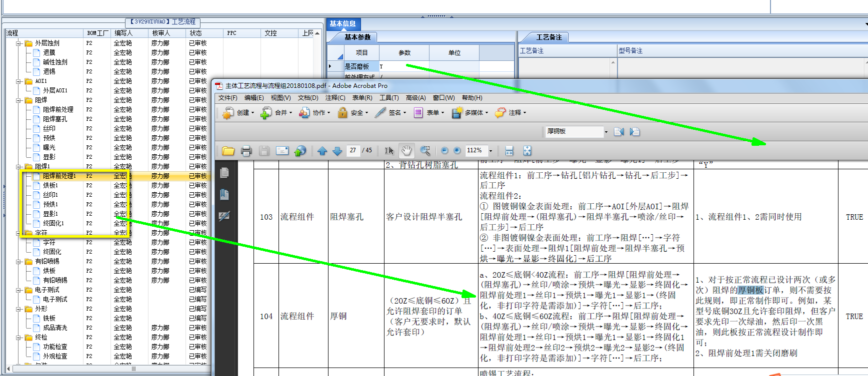
Task: Open the Create menu in the Acrobat toolbar
Action: point(238,113)
